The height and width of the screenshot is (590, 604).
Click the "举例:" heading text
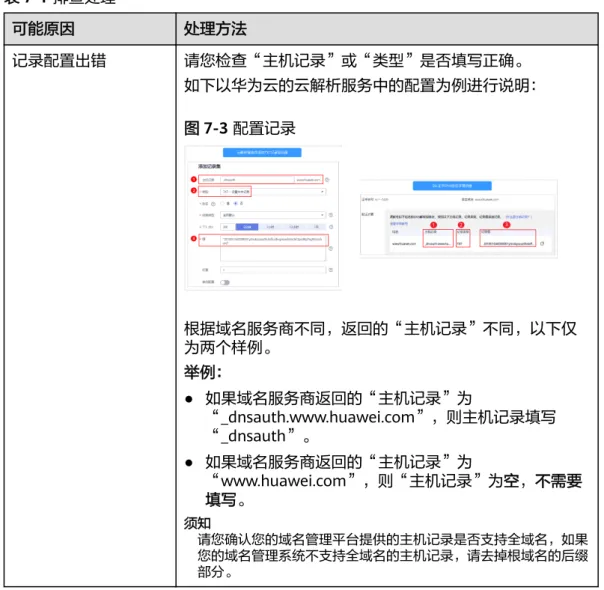click(x=203, y=372)
